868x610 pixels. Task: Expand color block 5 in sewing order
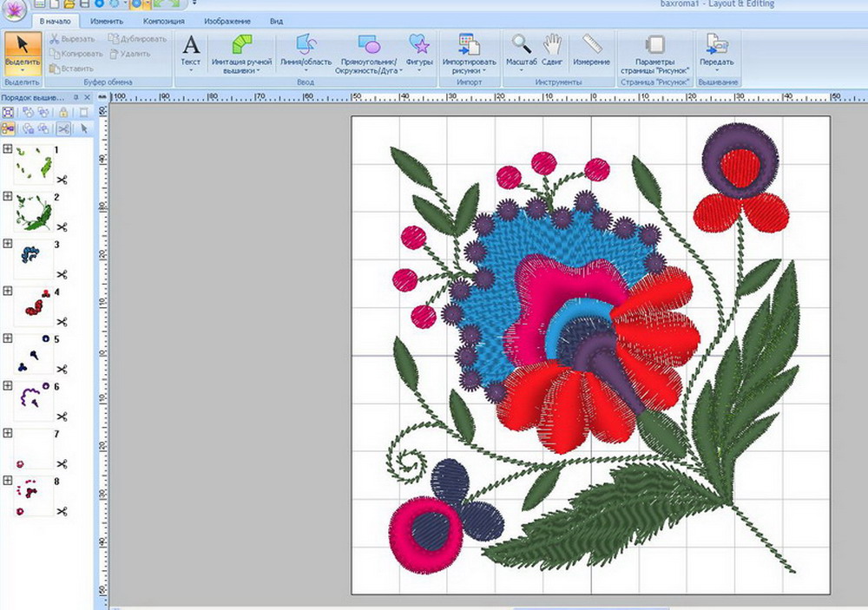(x=7, y=338)
